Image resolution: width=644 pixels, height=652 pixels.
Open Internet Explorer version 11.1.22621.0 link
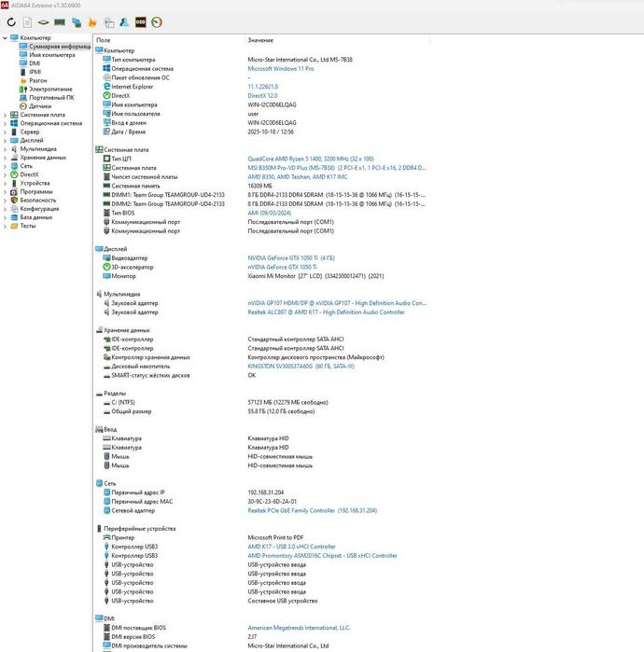click(x=263, y=87)
